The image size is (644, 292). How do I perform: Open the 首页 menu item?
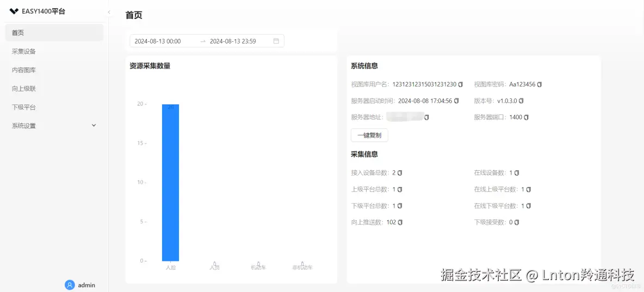click(x=54, y=33)
